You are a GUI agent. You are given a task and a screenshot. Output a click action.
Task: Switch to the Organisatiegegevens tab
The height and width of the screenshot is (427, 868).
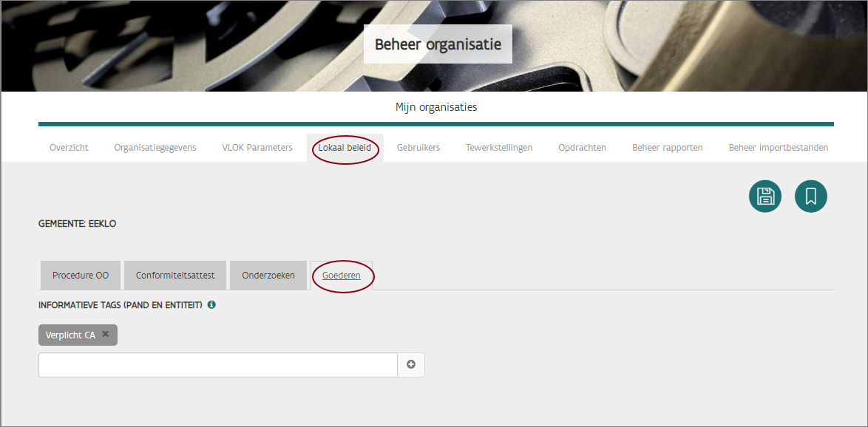pyautogui.click(x=155, y=148)
